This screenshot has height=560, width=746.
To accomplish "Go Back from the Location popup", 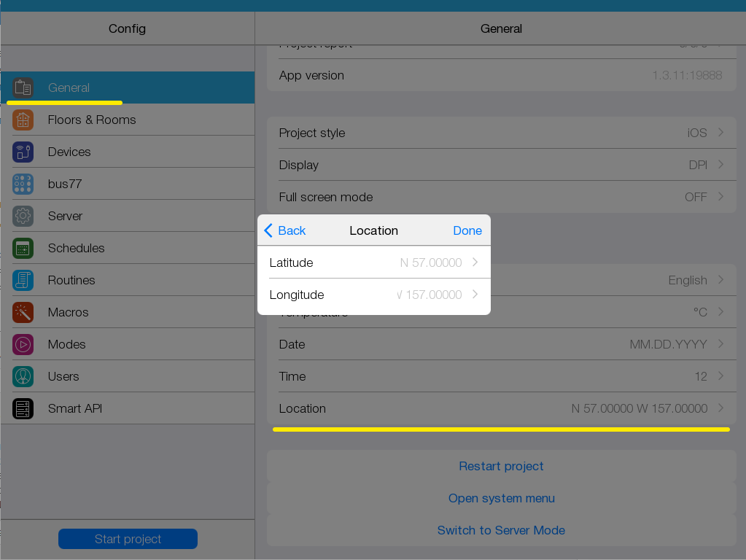I will [x=284, y=230].
